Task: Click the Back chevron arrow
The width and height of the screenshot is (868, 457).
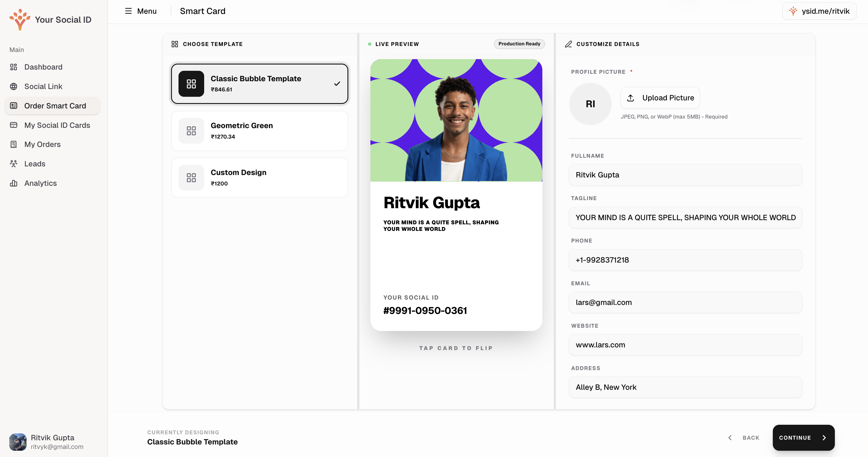Action: point(730,438)
